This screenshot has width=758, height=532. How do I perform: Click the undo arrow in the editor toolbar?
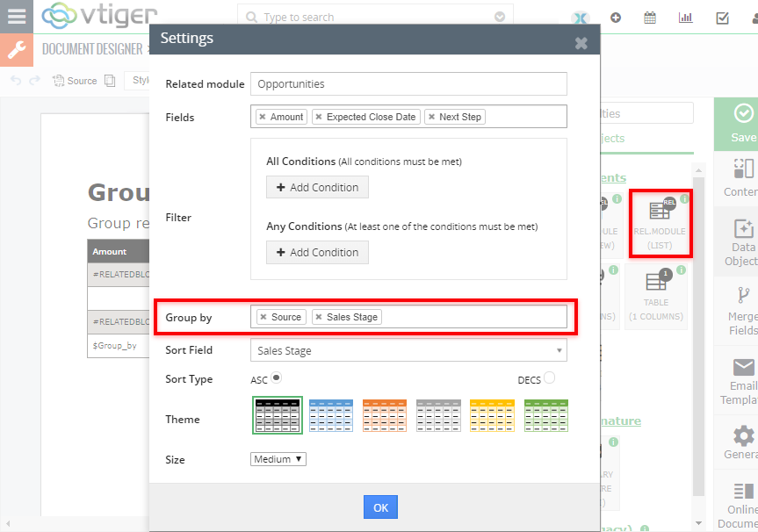[x=16, y=80]
